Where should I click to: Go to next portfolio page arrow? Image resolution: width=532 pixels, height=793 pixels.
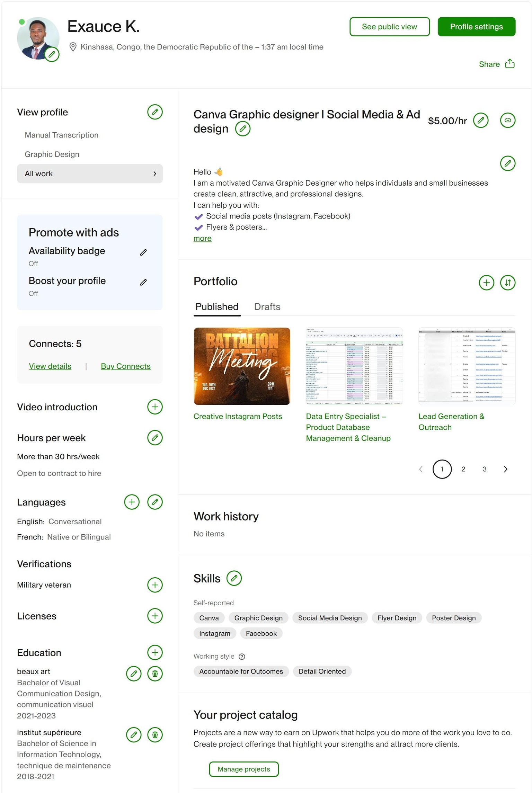(x=506, y=469)
